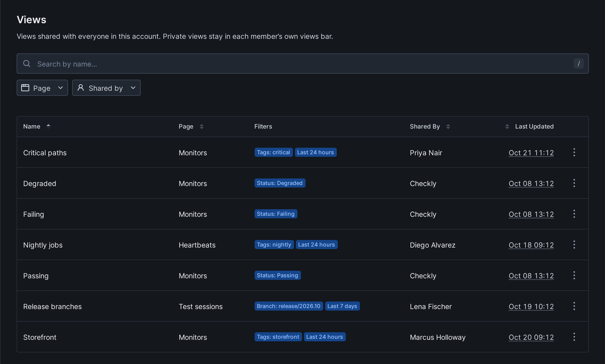Click Last 24 hours chip in Critical paths
This screenshot has width=605, height=364.
[316, 152]
